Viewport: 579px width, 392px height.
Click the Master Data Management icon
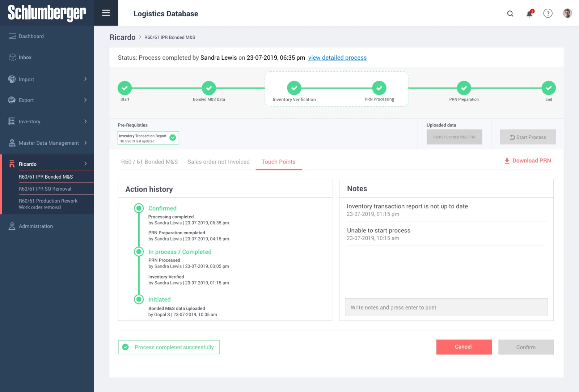click(12, 143)
